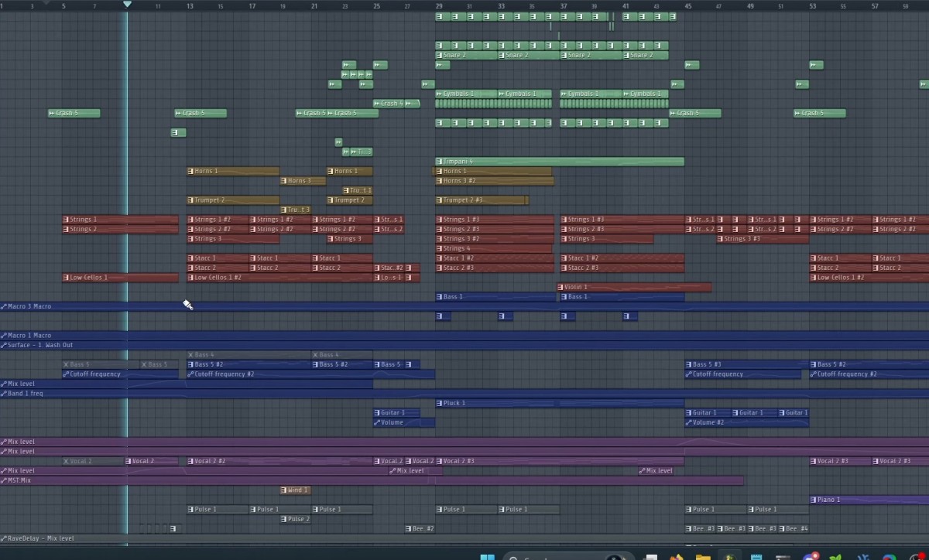
Task: Open File Explorer from the taskbar
Action: 703,556
